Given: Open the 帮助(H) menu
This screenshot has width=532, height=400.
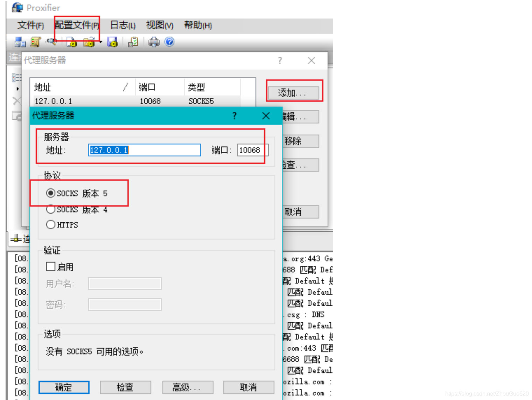Looking at the screenshot, I should click(198, 26).
